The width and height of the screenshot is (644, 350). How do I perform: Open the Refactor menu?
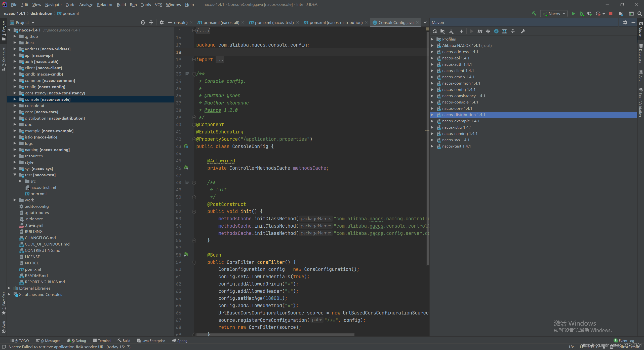[105, 5]
